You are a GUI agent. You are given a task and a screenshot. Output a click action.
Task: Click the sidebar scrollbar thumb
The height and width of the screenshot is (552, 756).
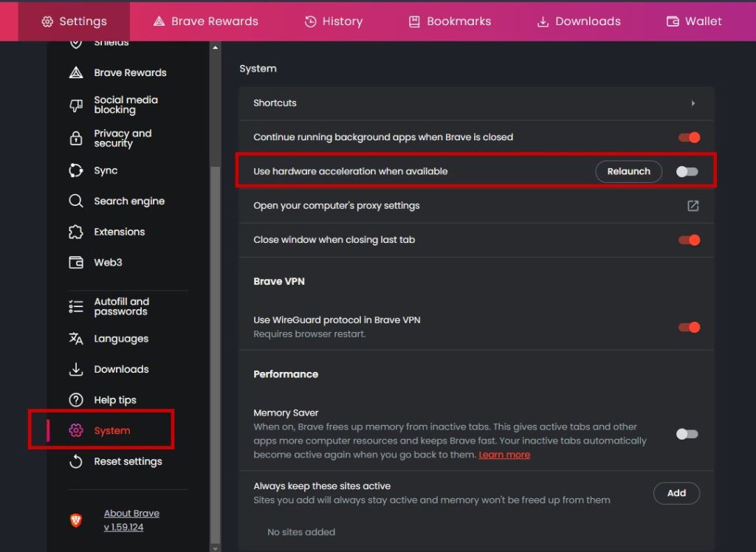[215, 355]
